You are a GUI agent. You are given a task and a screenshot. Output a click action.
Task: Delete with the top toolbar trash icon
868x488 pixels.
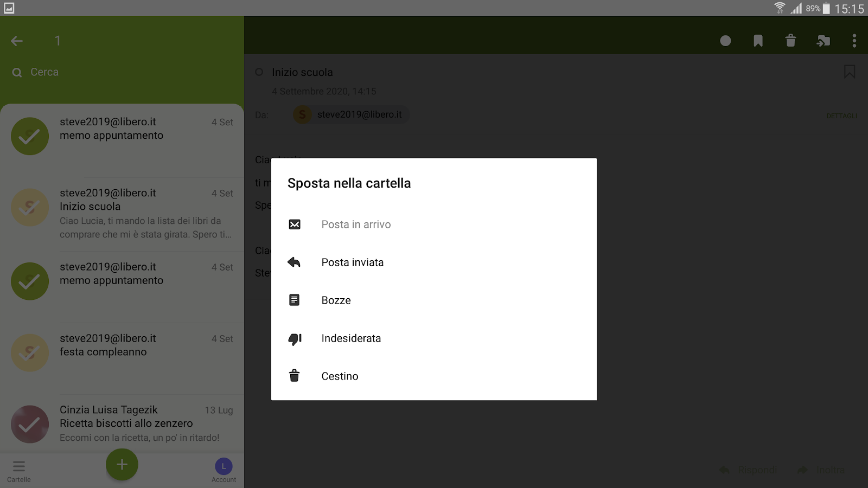790,41
